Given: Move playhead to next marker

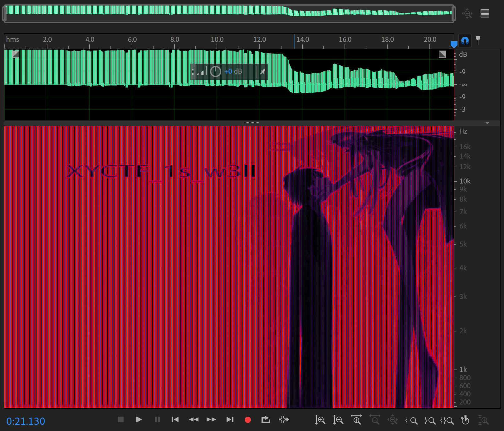Looking at the screenshot, I should coord(230,419).
